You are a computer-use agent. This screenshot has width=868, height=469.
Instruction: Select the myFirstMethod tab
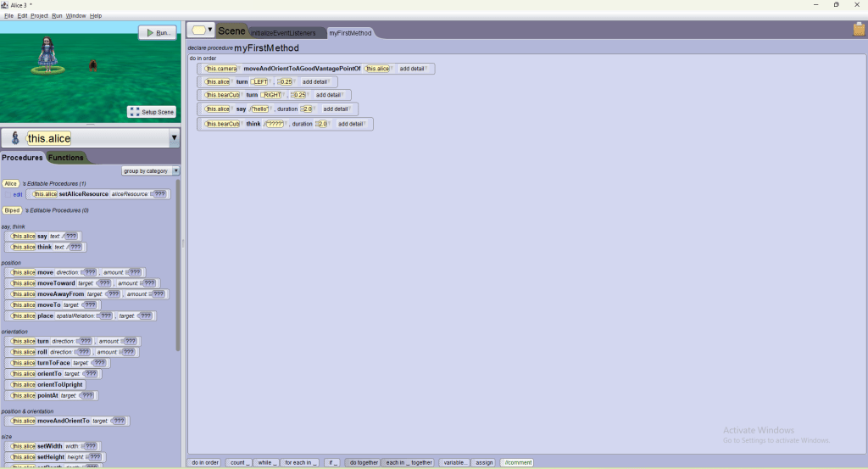pos(350,33)
